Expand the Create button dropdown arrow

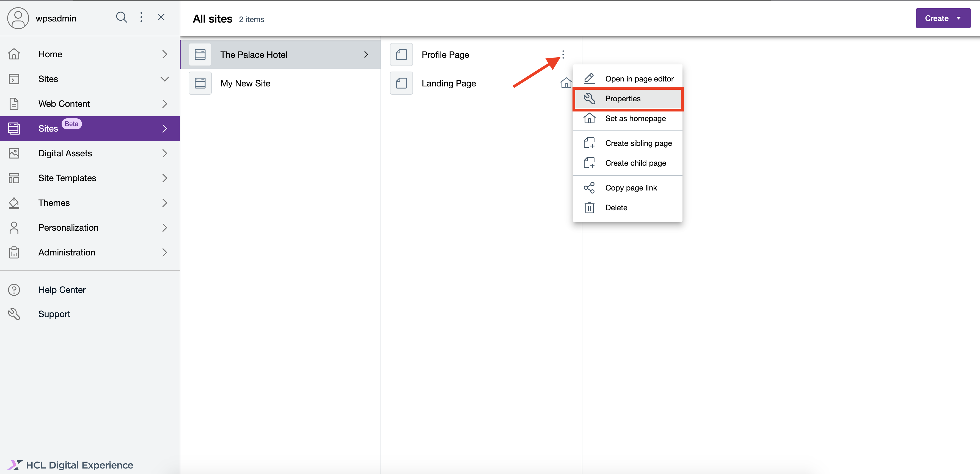pyautogui.click(x=959, y=18)
